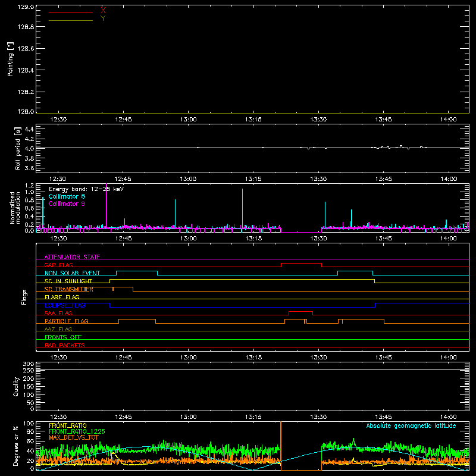Click the "128.4" tick label on Pointing axis
The height and width of the screenshot is (476, 476).
coord(26,70)
